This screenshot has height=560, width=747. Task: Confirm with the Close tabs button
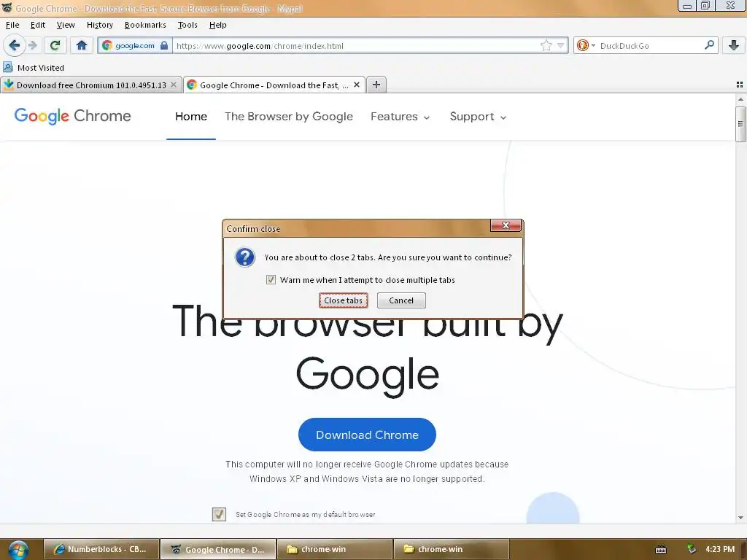(x=343, y=300)
